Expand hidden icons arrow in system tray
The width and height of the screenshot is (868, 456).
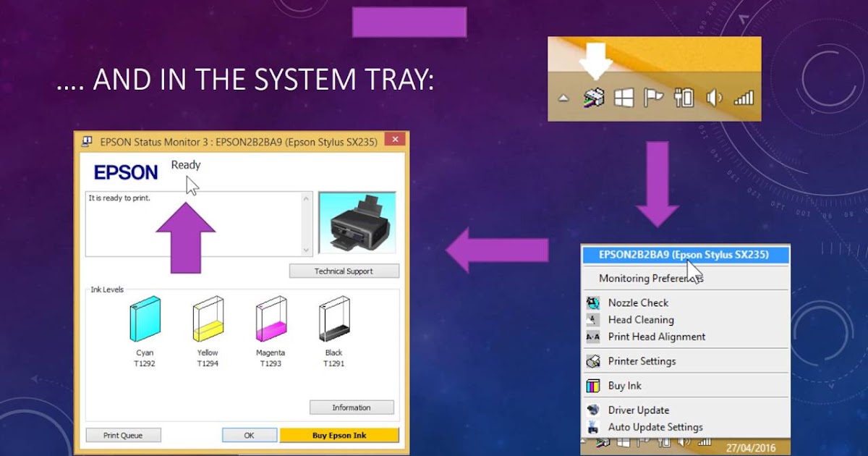point(565,98)
